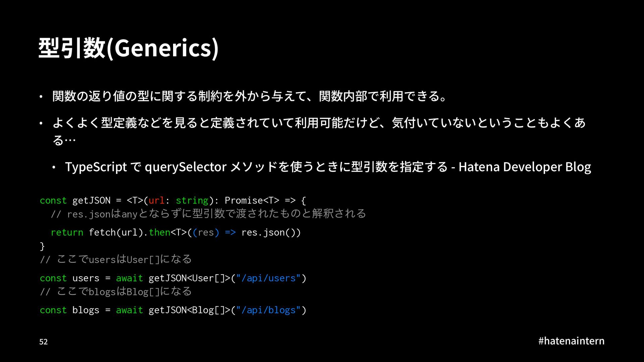The width and height of the screenshot is (644, 362).
Task: Click the Promise<T> return type text
Action: point(252,200)
